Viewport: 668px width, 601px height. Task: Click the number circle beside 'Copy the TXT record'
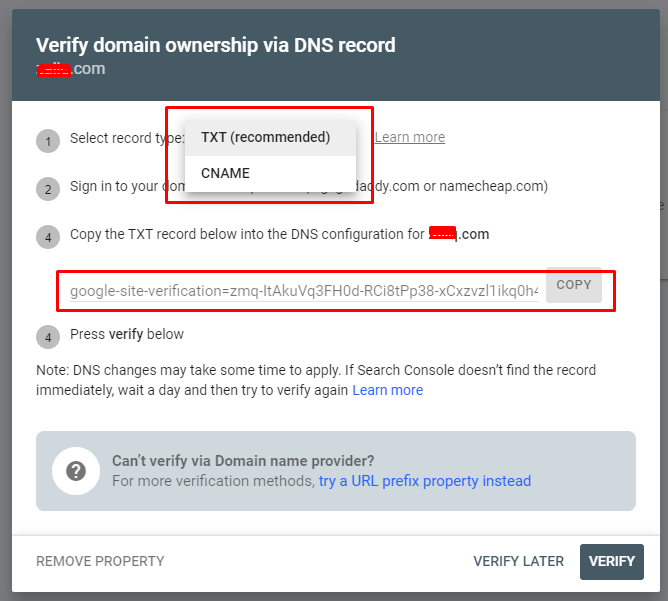coord(48,237)
